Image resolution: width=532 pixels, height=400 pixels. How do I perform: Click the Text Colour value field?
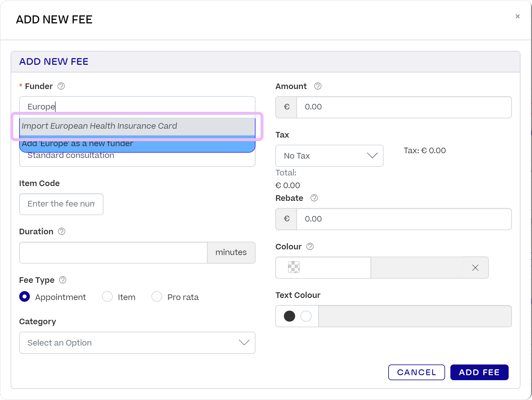click(x=415, y=316)
